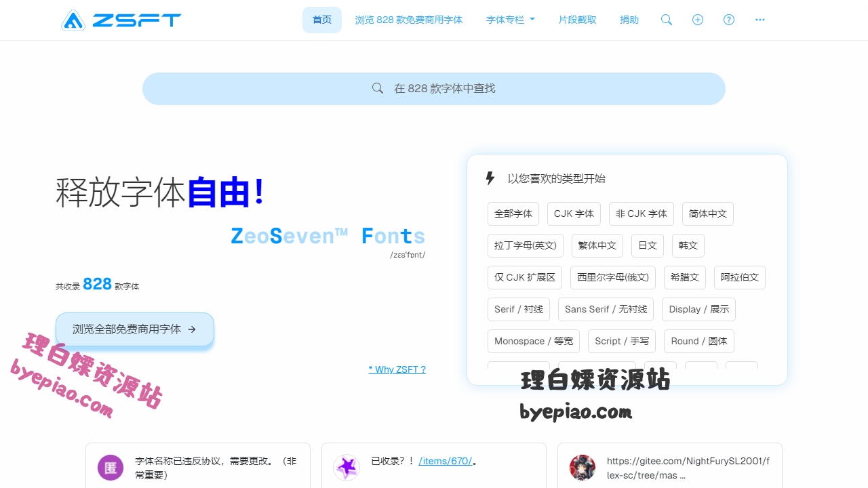Image resolution: width=868 pixels, height=488 pixels.
Task: Open the /items/670/ link
Action: coord(446,461)
